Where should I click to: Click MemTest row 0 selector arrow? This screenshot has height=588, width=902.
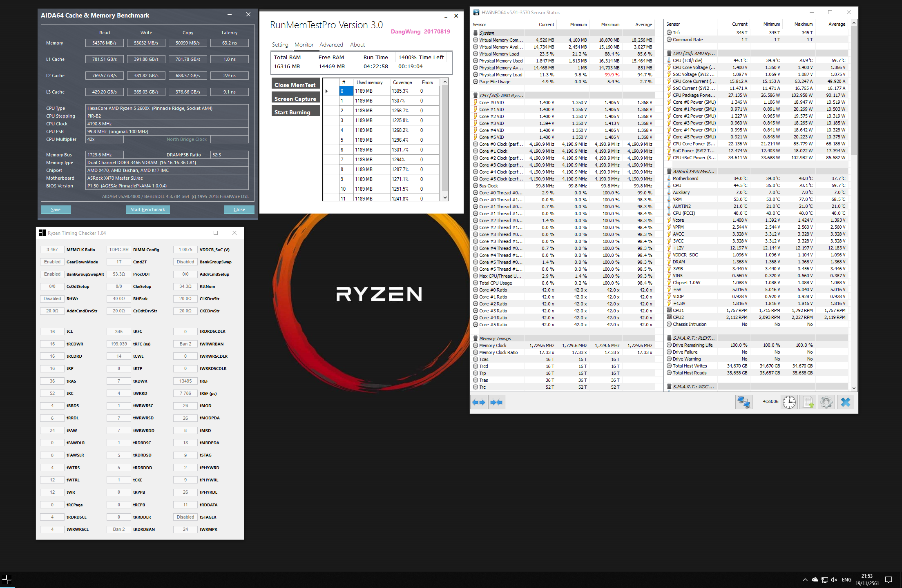[x=327, y=91]
